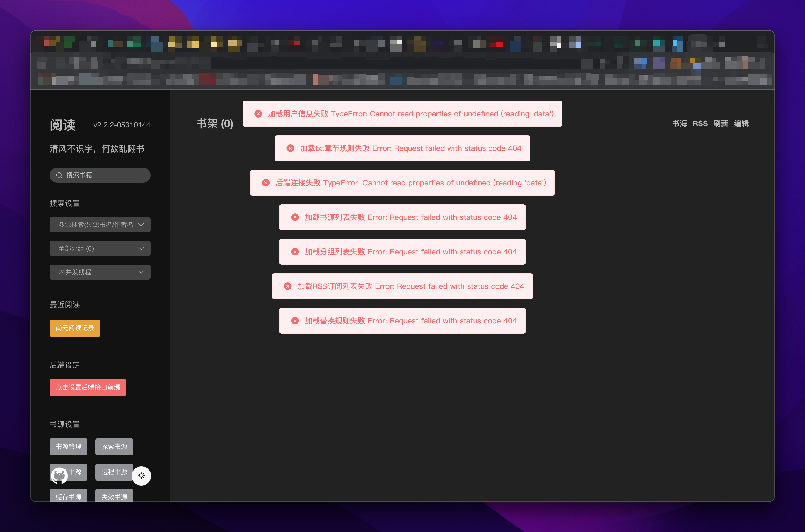Viewport: 805px width, 532px height.
Task: Expand the 全部分组 (0) dropdown
Action: tap(100, 248)
